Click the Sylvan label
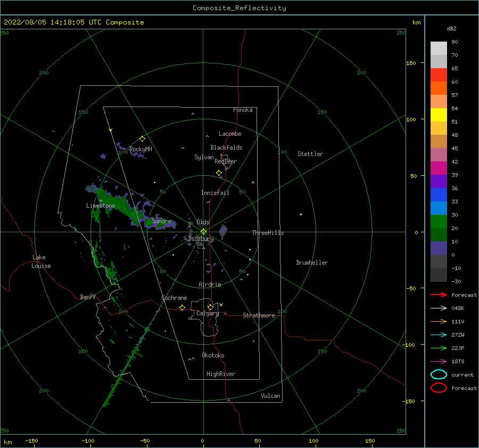 pos(204,157)
